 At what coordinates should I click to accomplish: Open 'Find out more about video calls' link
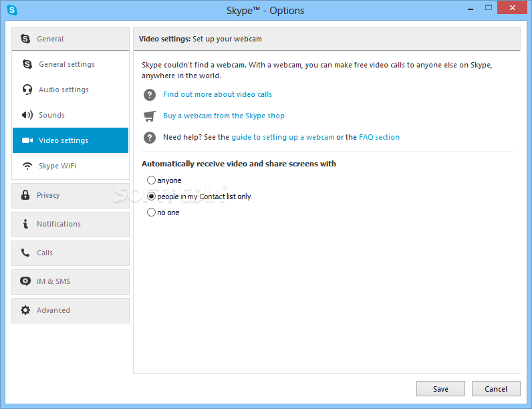point(217,94)
